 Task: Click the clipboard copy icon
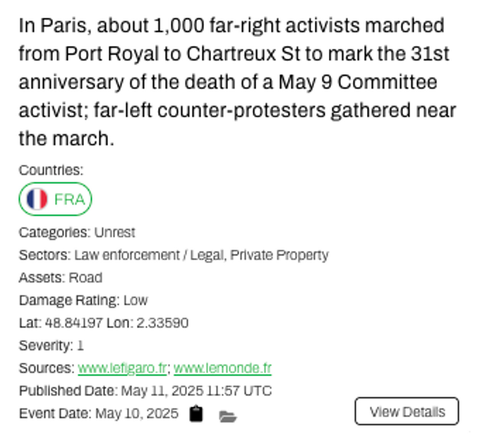tap(196, 414)
